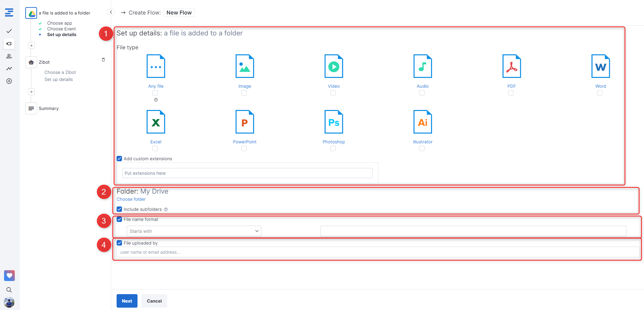This screenshot has height=310, width=644.
Task: Click the Next button
Action: (x=127, y=301)
